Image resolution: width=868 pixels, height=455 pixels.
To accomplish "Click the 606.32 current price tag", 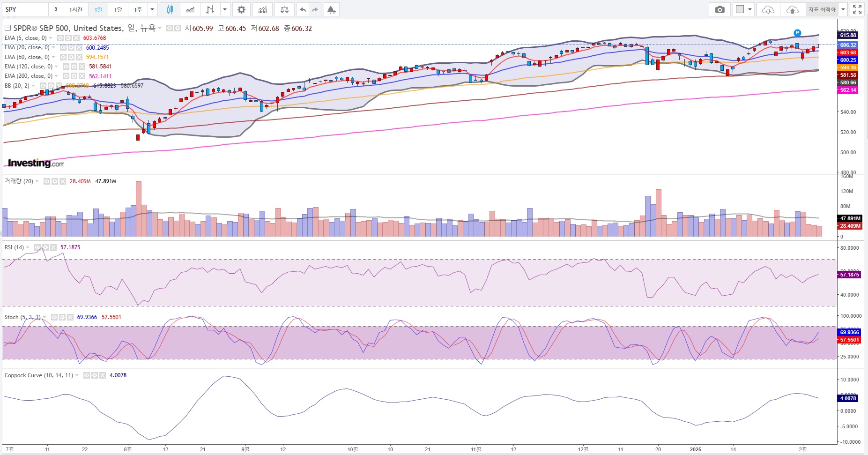I will click(848, 45).
